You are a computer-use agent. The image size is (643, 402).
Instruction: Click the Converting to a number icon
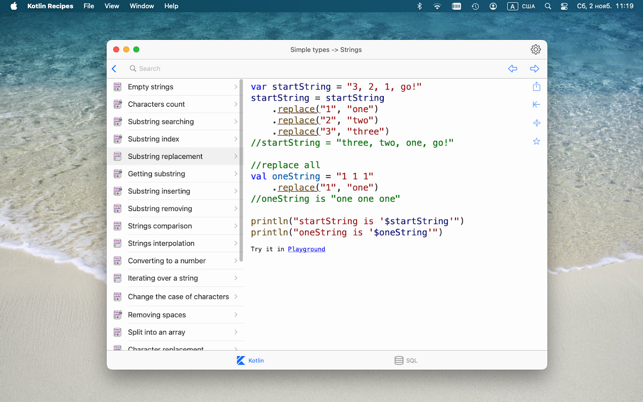(x=118, y=261)
